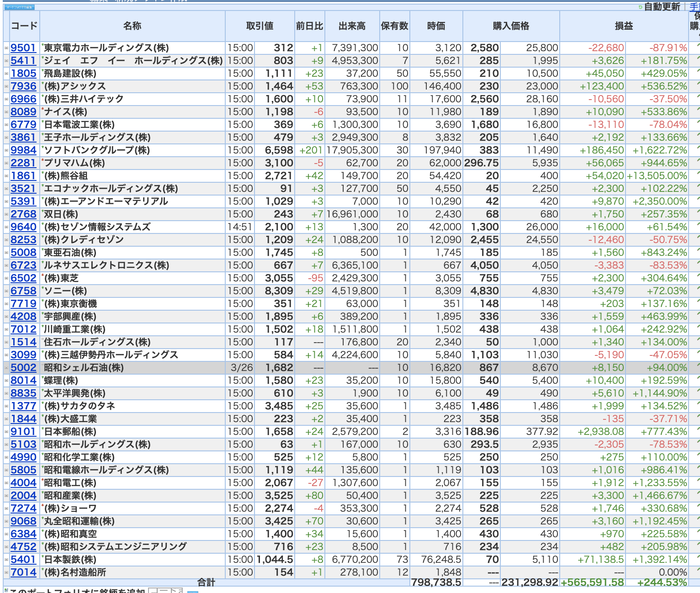Open stock code 4752 link
This screenshot has height=593, width=700.
point(23,547)
